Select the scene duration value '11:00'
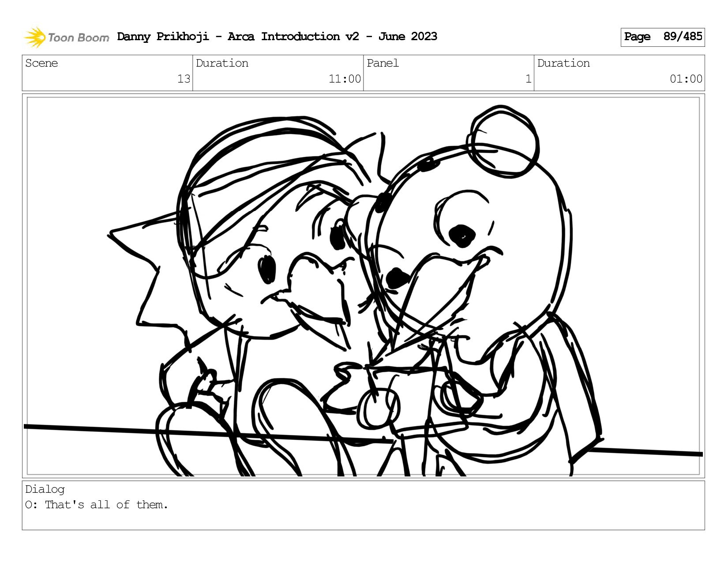The width and height of the screenshot is (728, 563). point(345,79)
